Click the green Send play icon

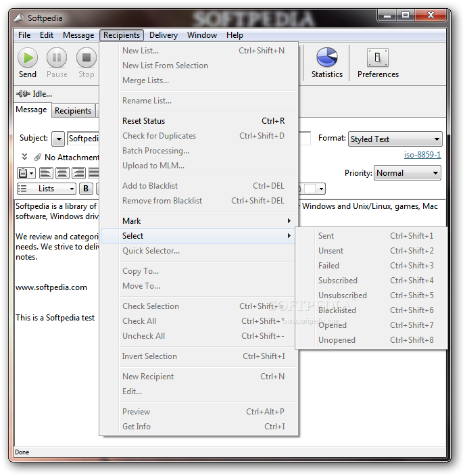[28, 57]
